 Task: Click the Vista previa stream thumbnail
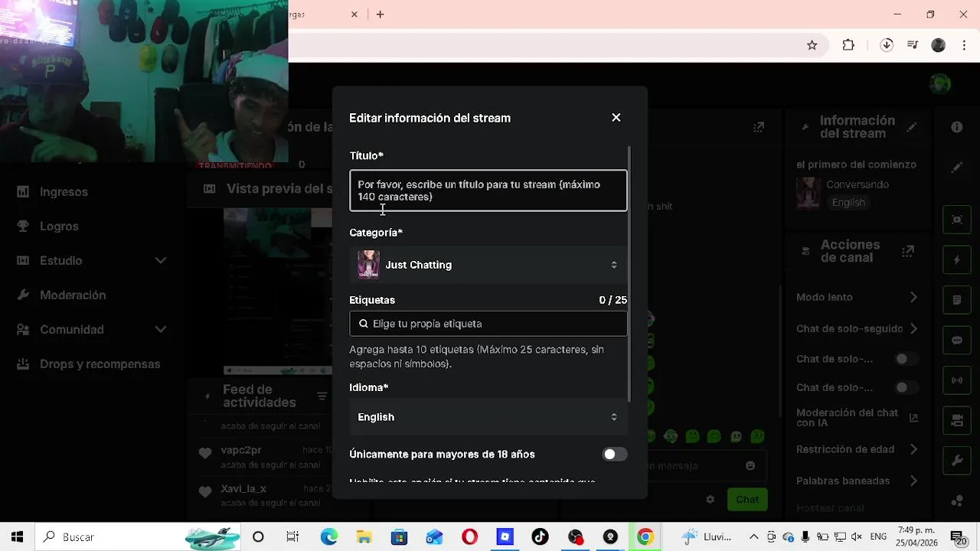[x=278, y=291]
